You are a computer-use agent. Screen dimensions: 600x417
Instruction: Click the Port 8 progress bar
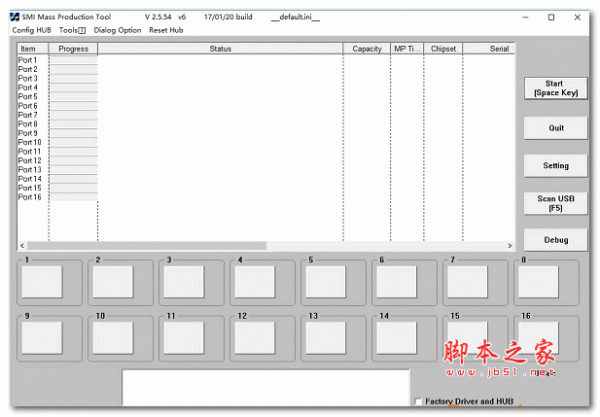[x=73, y=124]
